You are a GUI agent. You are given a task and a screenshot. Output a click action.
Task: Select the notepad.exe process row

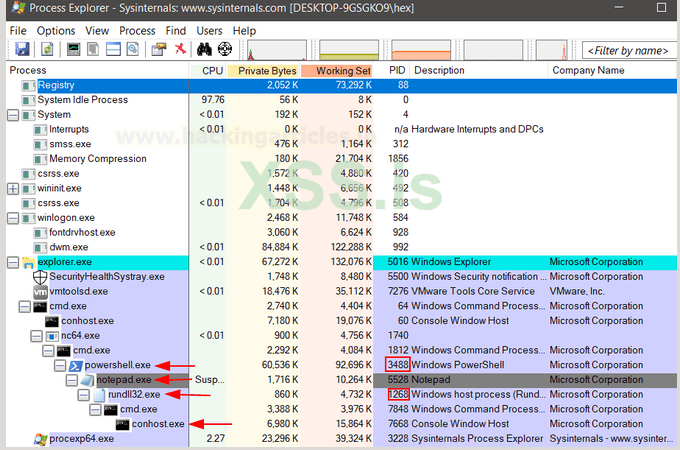pos(124,381)
